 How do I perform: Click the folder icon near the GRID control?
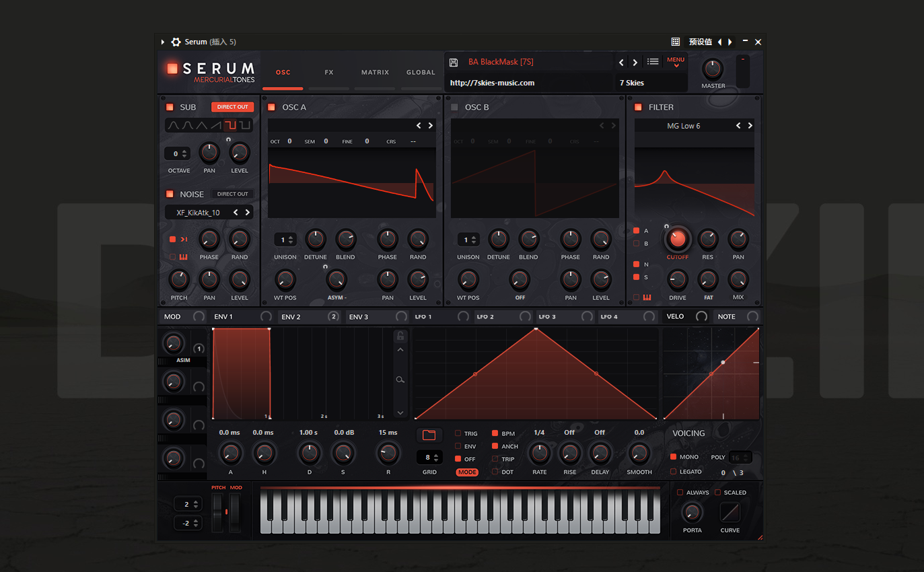click(429, 435)
